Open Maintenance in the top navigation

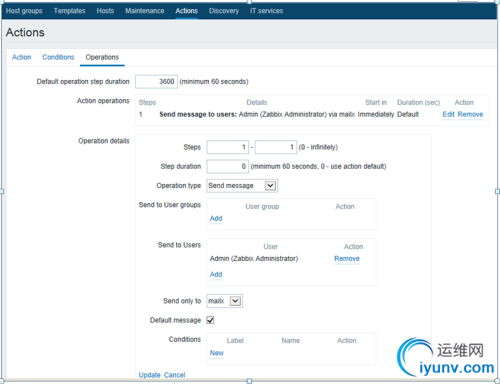pyautogui.click(x=145, y=11)
